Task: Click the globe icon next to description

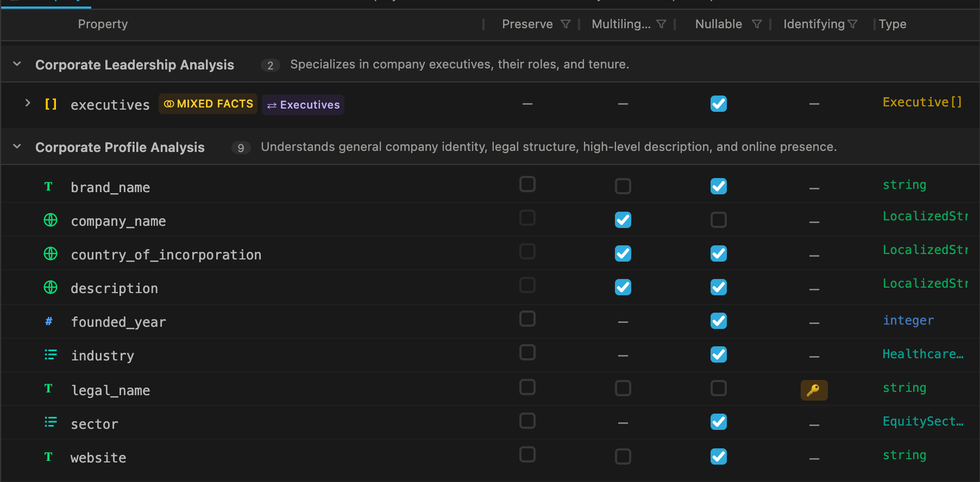Action: tap(51, 287)
